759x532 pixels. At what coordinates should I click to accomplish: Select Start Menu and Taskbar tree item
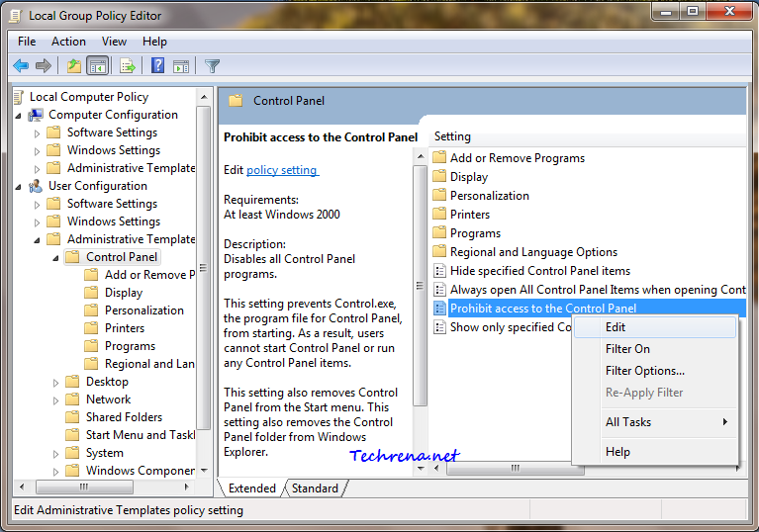point(141,435)
